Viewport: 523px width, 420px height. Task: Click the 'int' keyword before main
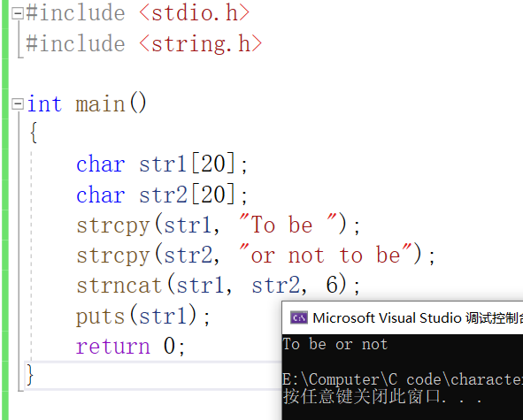click(x=44, y=103)
